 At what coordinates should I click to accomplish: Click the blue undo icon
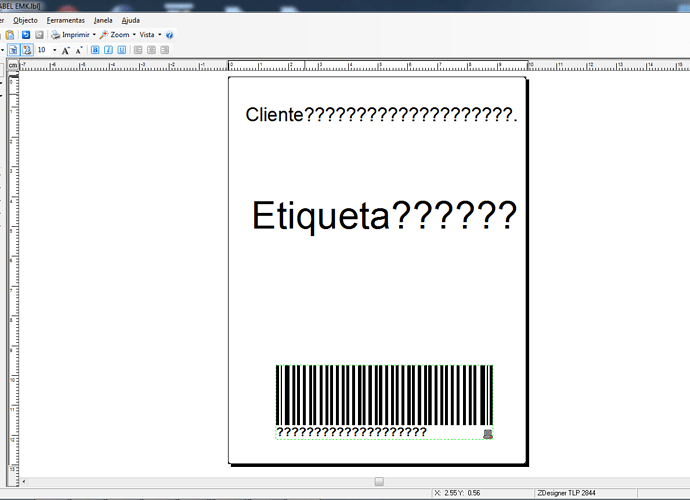point(26,35)
